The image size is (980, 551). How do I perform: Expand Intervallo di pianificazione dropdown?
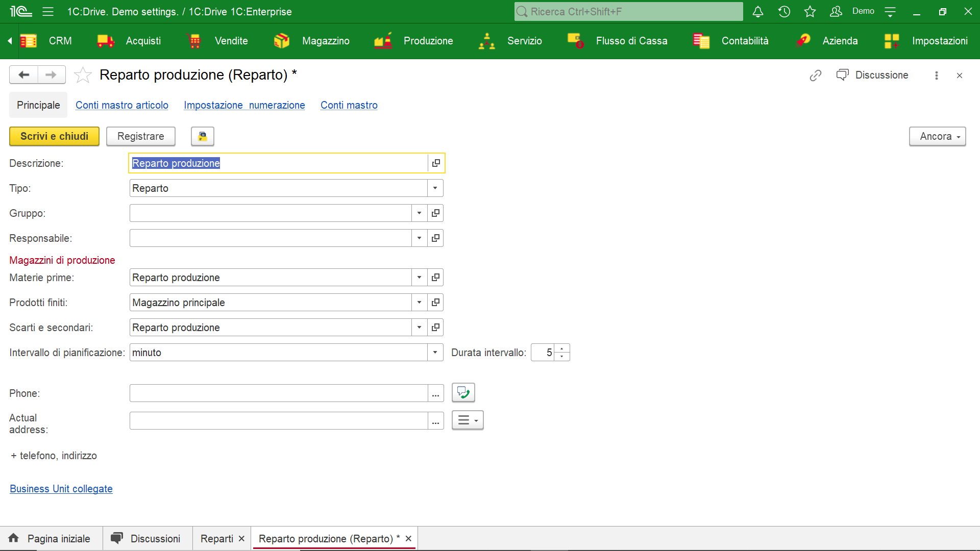pos(435,353)
